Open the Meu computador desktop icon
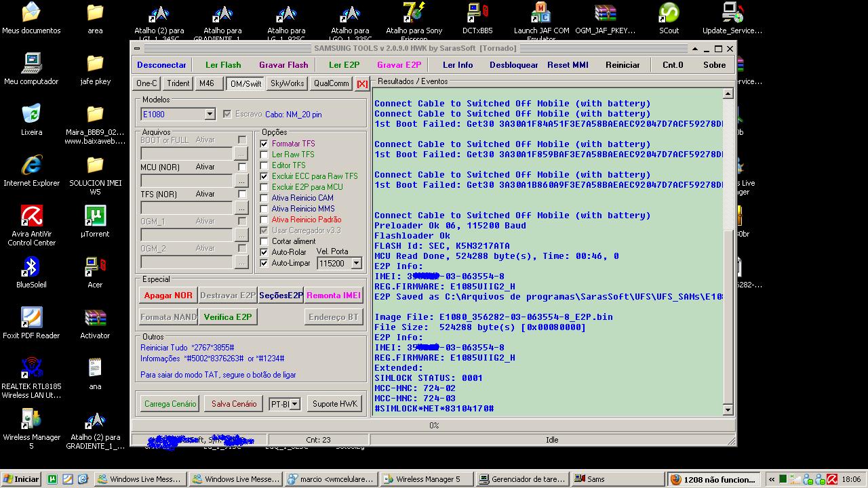This screenshot has height=488, width=868. click(x=31, y=69)
